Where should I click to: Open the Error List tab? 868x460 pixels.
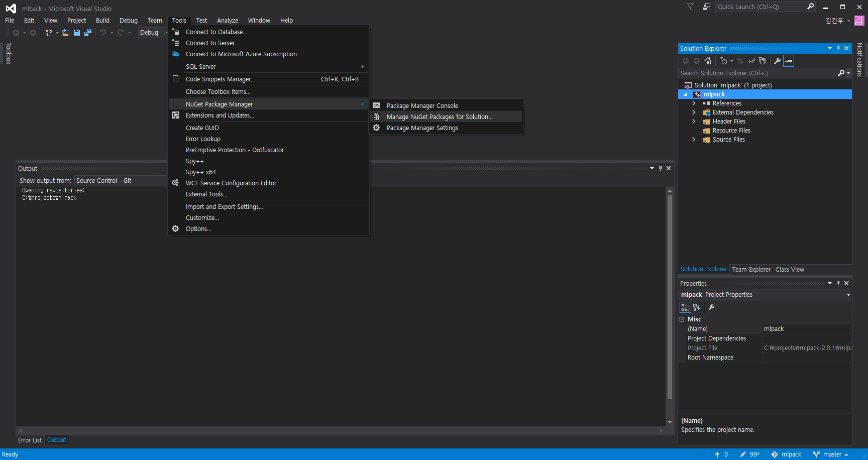point(30,440)
